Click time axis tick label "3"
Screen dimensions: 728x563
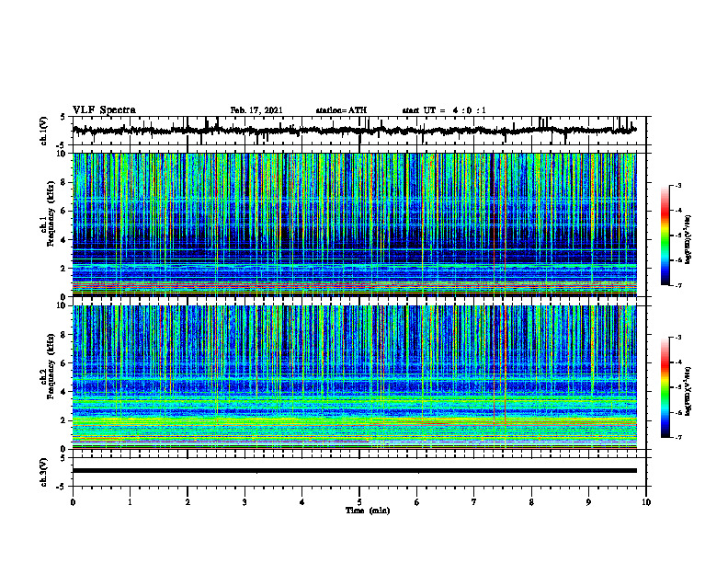coord(245,502)
